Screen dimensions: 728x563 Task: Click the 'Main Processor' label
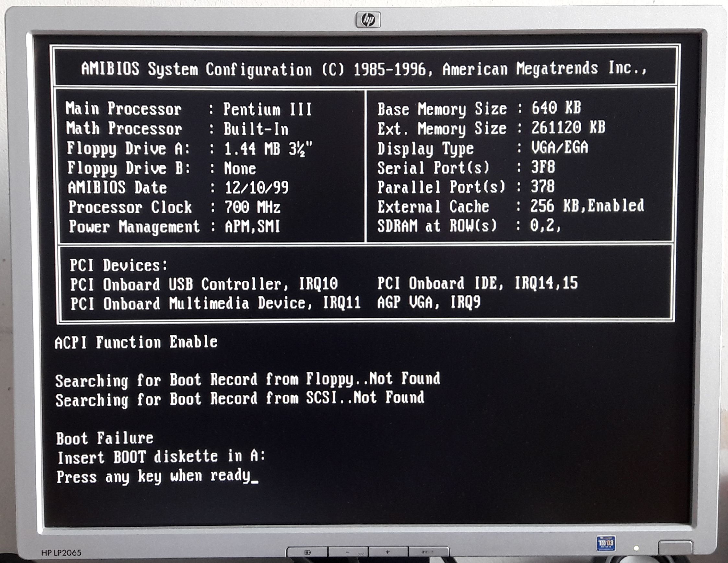tap(124, 109)
